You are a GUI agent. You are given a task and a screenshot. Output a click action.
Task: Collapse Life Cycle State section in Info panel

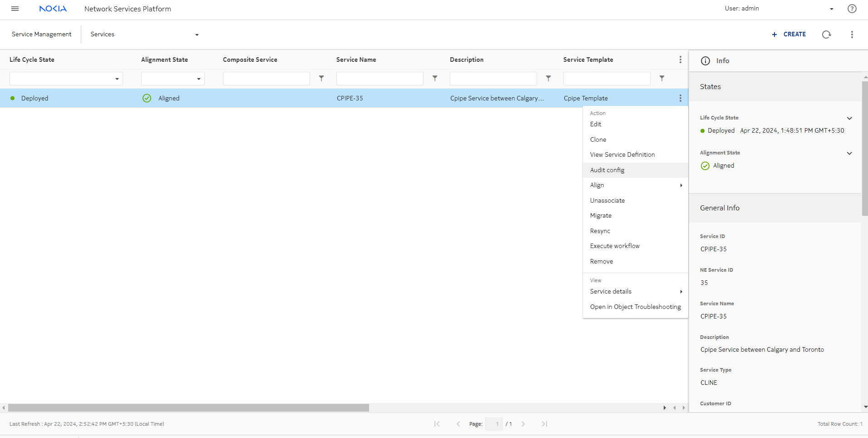pyautogui.click(x=849, y=118)
